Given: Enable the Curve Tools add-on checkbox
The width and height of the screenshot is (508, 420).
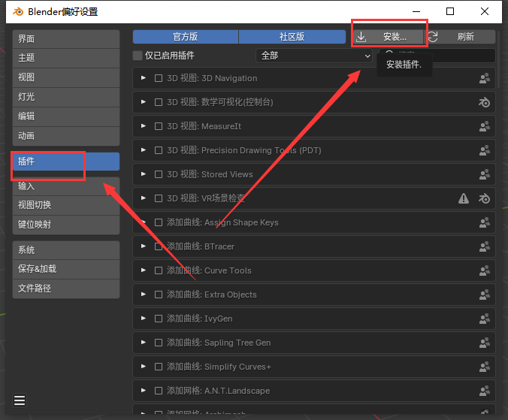Looking at the screenshot, I should click(x=159, y=270).
